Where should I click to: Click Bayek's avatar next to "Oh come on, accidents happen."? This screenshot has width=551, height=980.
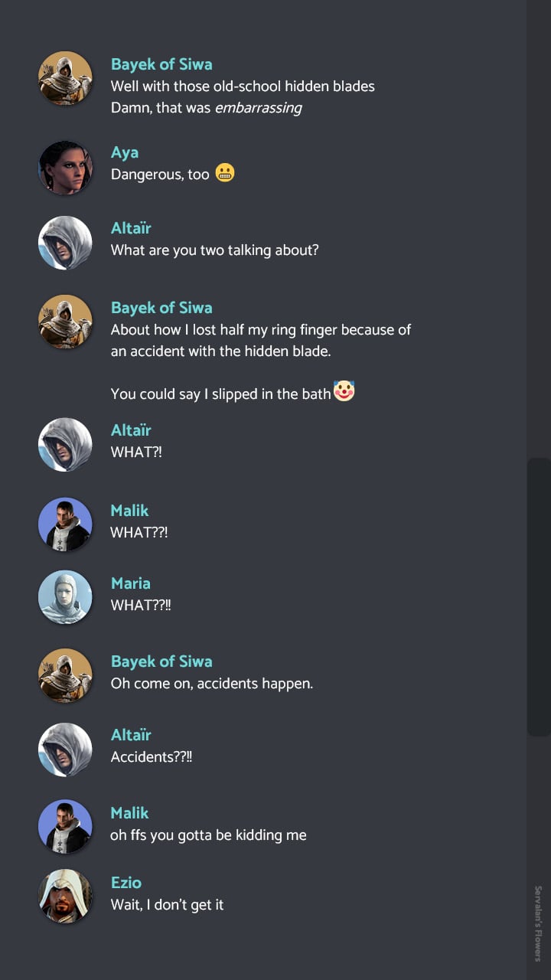click(x=65, y=675)
